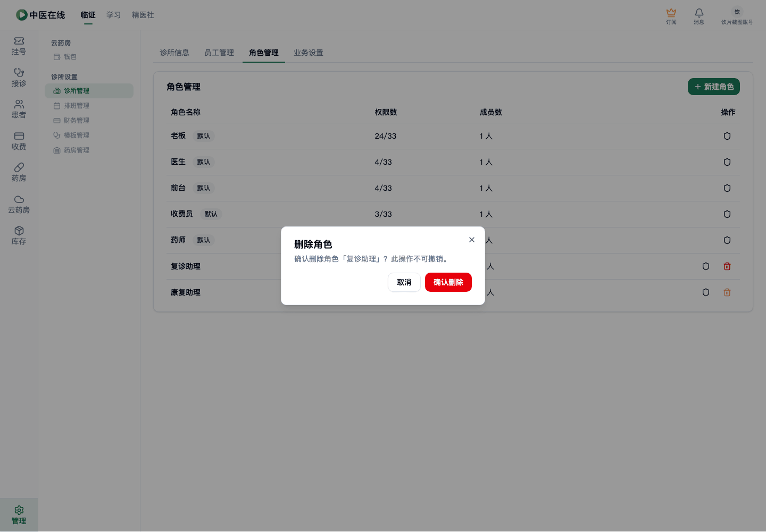Switch to 学习 top navigation tab

[114, 15]
